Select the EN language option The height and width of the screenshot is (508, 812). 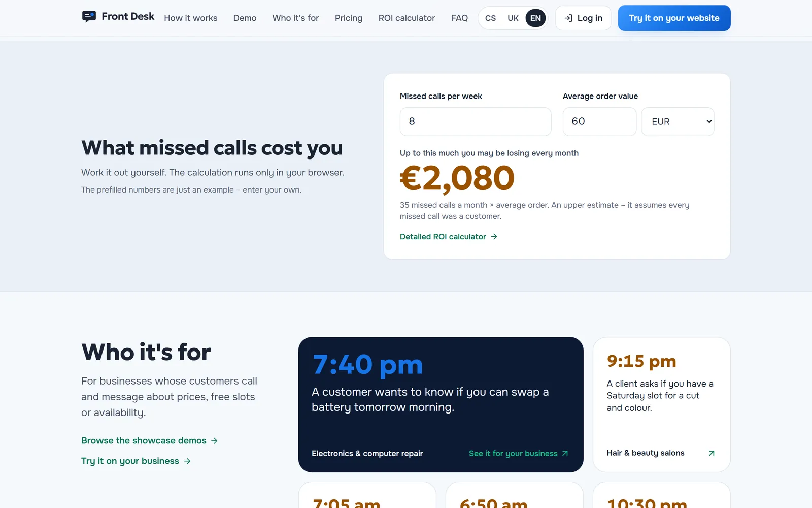[x=535, y=18]
